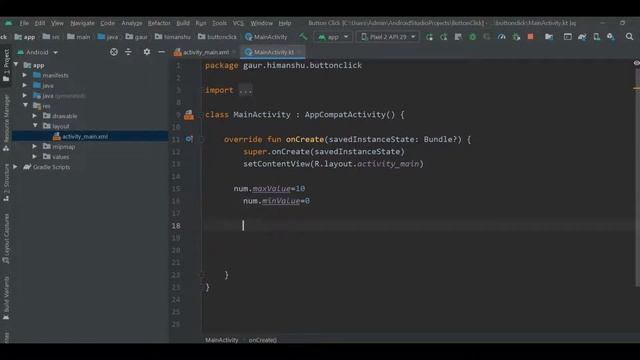Image resolution: width=640 pixels, height=360 pixels.
Task: Open the Tools menu
Action: [219, 23]
